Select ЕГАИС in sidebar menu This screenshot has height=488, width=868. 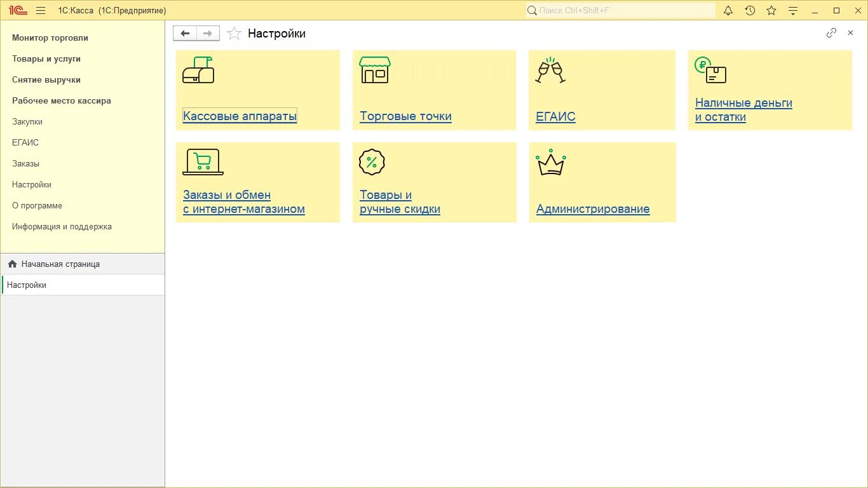(x=25, y=143)
